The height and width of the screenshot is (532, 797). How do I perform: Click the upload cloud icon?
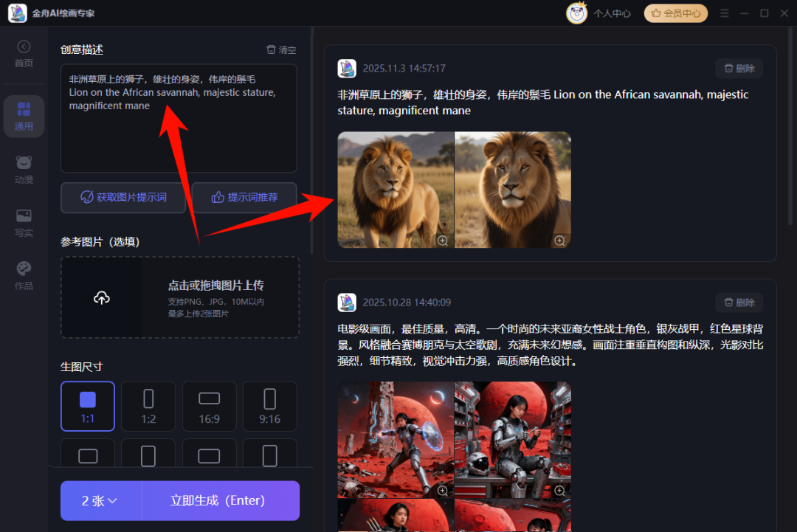pos(102,298)
